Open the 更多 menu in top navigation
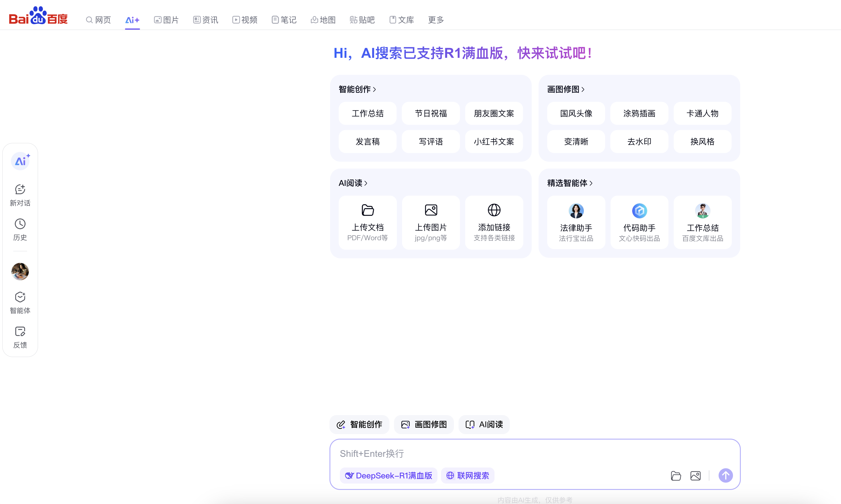841x504 pixels. (436, 20)
